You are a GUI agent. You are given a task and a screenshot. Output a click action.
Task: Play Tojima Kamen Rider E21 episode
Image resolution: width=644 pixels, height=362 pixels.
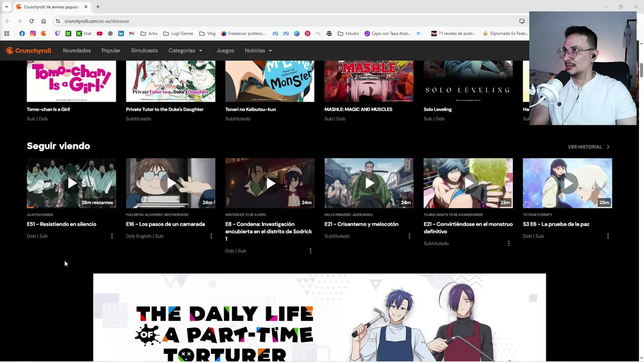point(468,183)
